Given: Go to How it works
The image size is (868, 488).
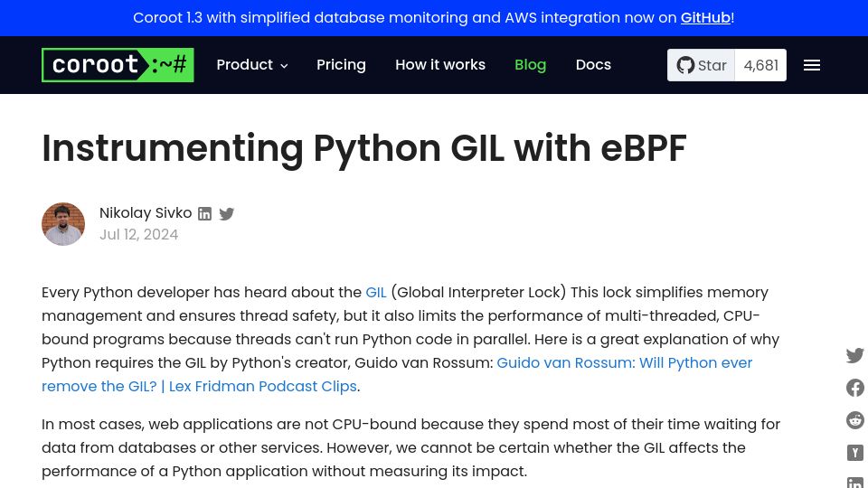Looking at the screenshot, I should 440,65.
